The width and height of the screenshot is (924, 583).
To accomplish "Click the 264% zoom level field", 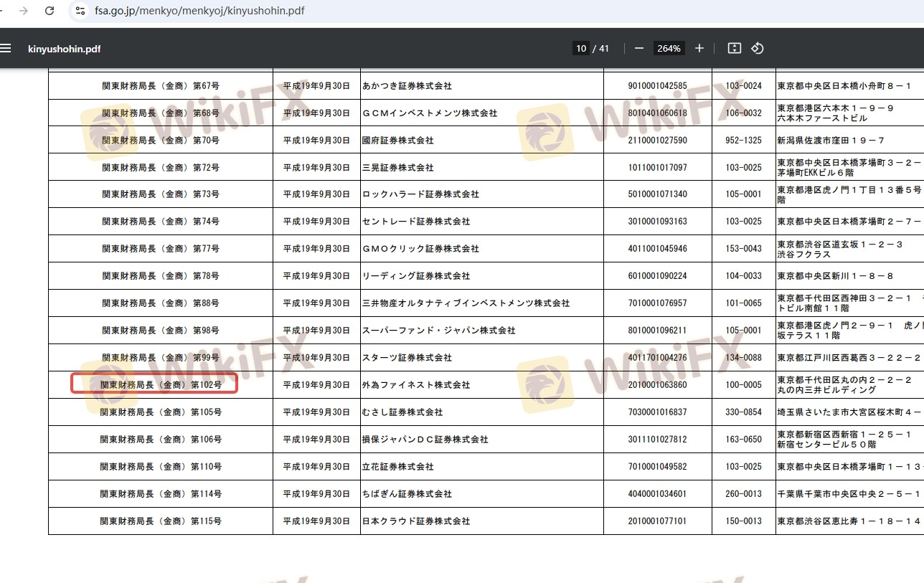I will pyautogui.click(x=669, y=48).
